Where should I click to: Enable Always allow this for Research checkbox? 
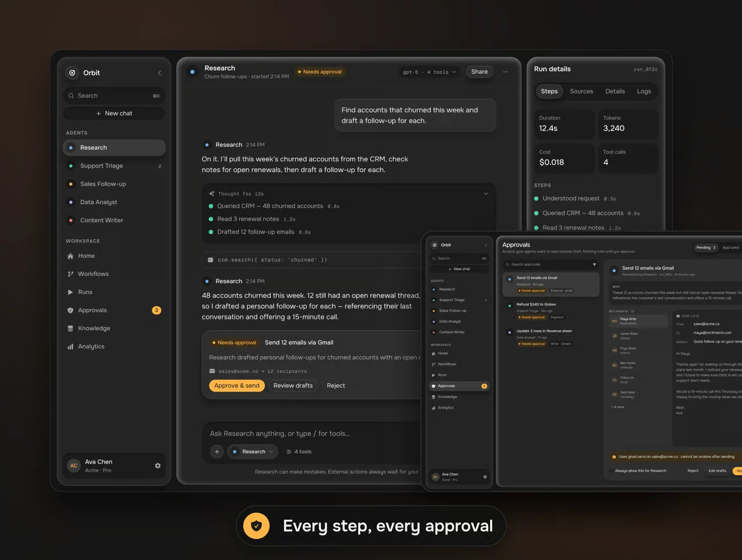(611, 471)
